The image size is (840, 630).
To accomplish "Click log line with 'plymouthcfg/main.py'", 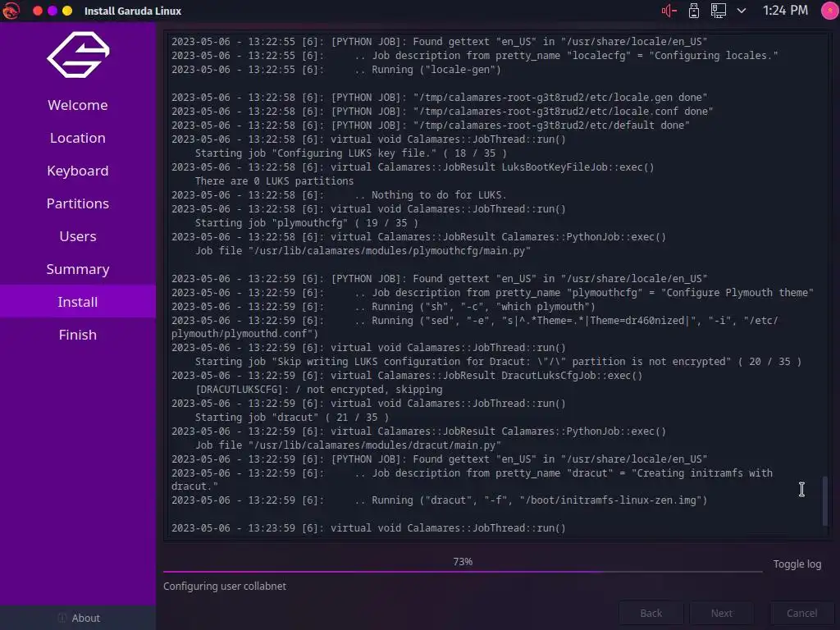I will tap(363, 251).
